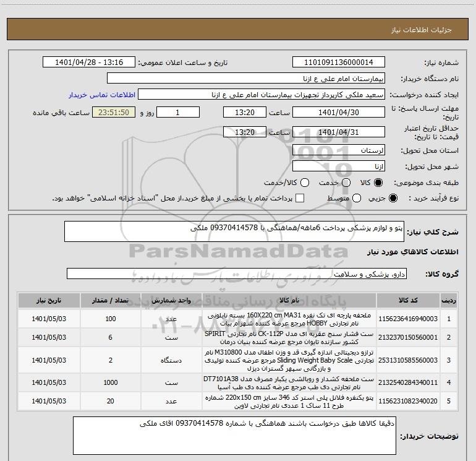The image size is (476, 461).
Task: Click the تعداد / مقدار column header
Action: [x=111, y=301]
